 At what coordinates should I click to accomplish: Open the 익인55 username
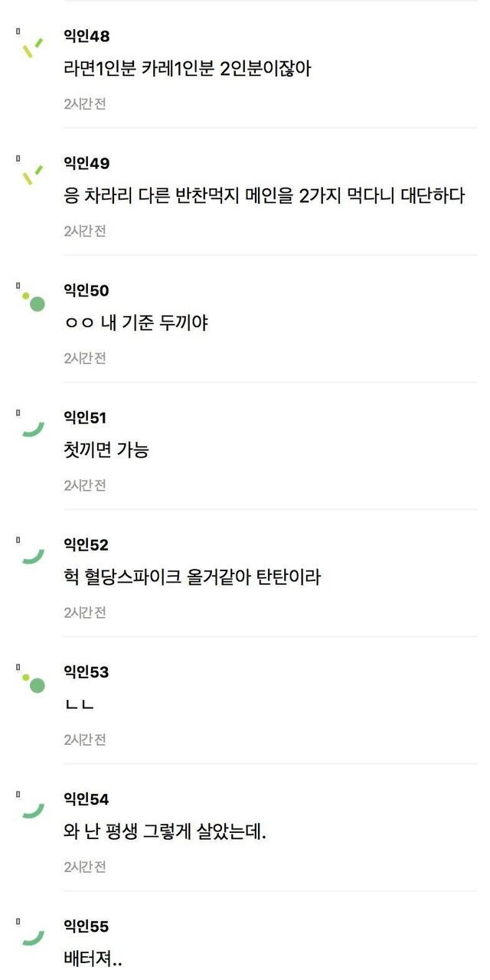tap(87, 926)
